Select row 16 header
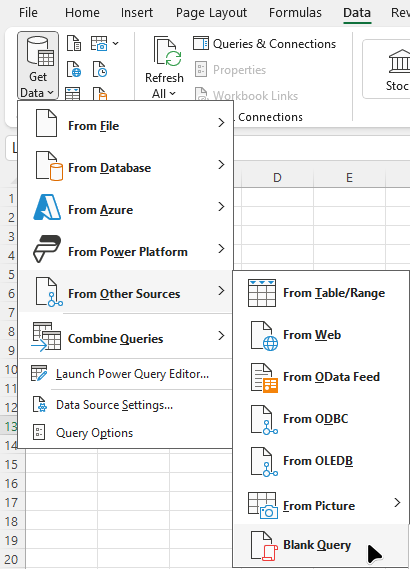Image resolution: width=410 pixels, height=569 pixels. click(12, 483)
